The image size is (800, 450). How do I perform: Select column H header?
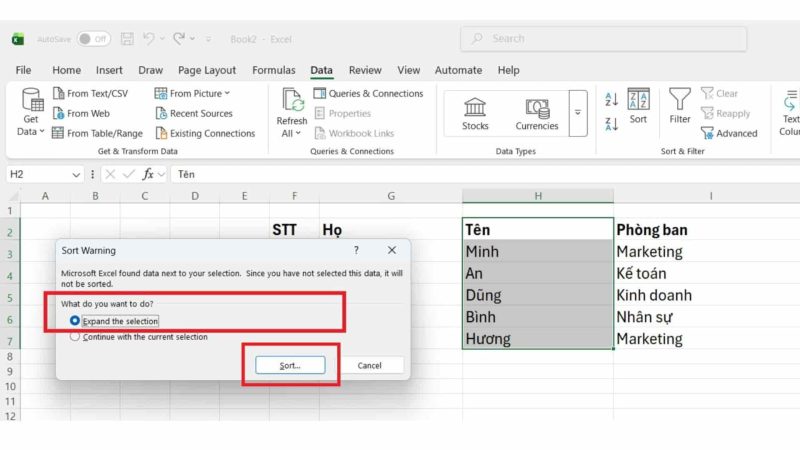(x=538, y=196)
